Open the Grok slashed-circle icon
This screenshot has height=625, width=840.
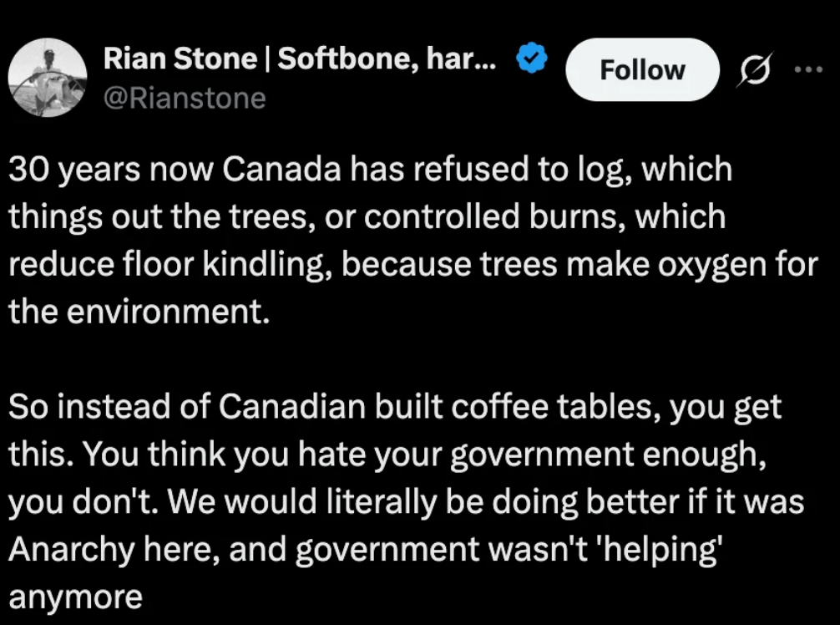[x=756, y=69]
